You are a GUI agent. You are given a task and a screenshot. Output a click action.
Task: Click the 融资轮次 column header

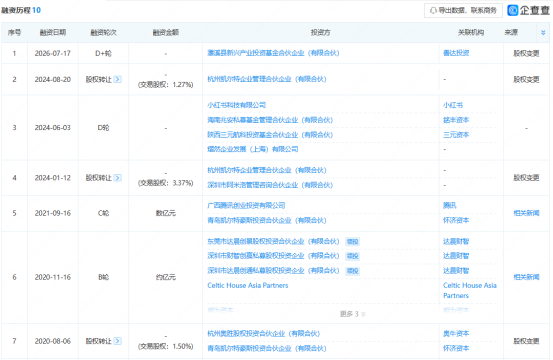coord(103,32)
